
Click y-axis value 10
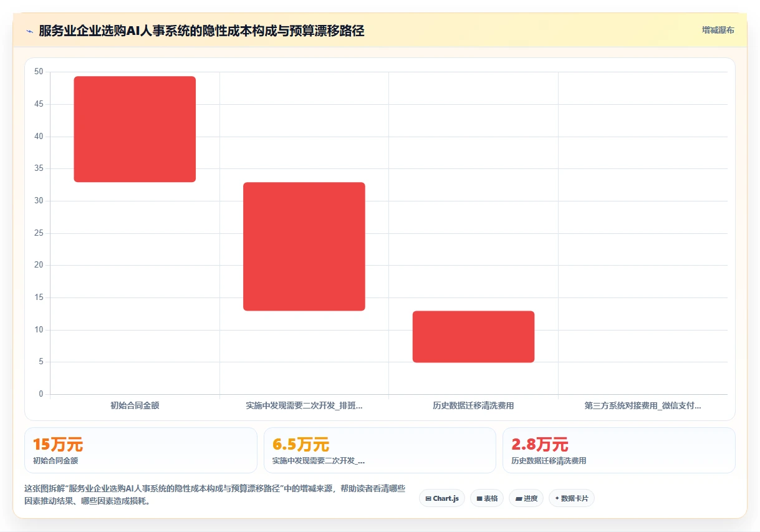(x=39, y=330)
